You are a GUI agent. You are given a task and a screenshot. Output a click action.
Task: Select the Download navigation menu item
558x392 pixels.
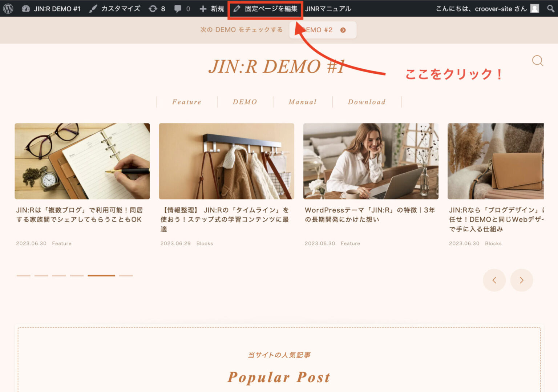click(367, 102)
